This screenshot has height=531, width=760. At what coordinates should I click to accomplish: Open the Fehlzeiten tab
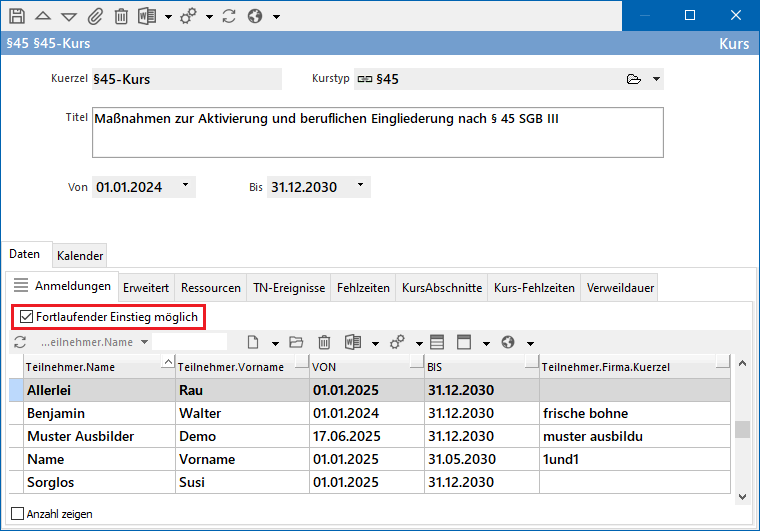[x=363, y=288]
